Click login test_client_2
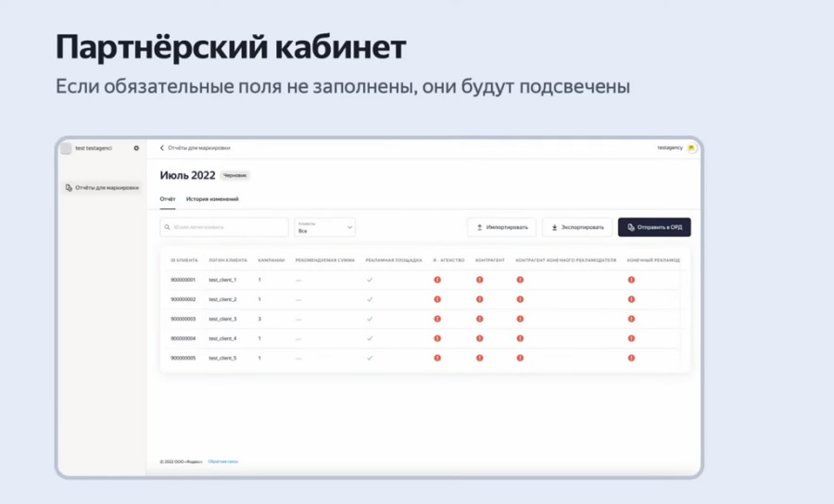834x504 pixels. click(x=222, y=299)
